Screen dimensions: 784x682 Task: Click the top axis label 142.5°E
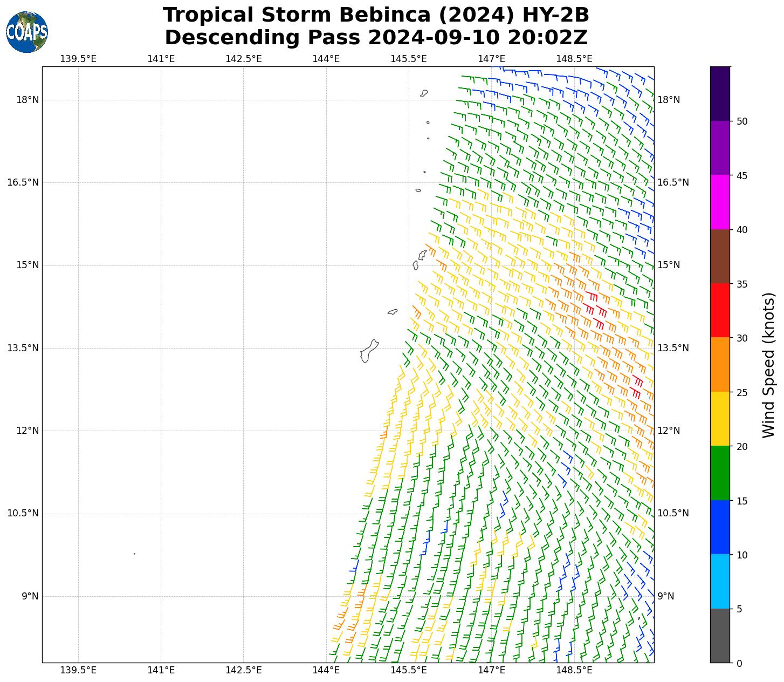click(x=243, y=59)
